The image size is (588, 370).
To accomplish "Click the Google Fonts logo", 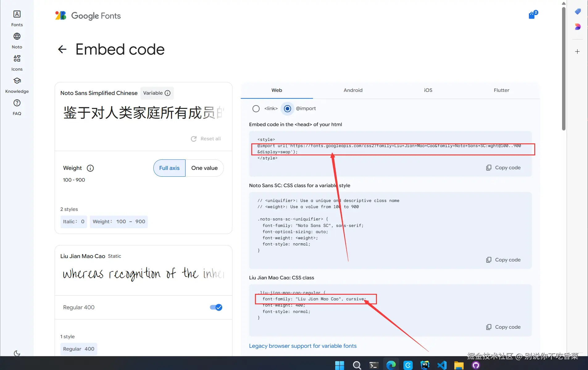I will (88, 16).
